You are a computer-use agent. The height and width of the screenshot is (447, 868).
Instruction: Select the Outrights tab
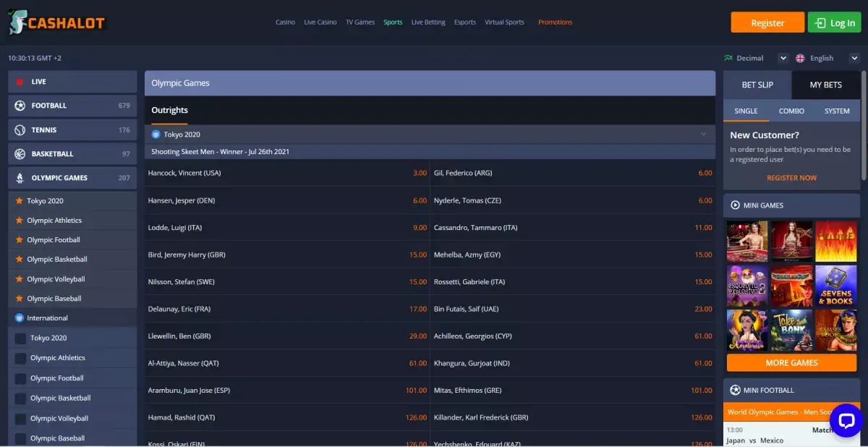[x=169, y=111]
